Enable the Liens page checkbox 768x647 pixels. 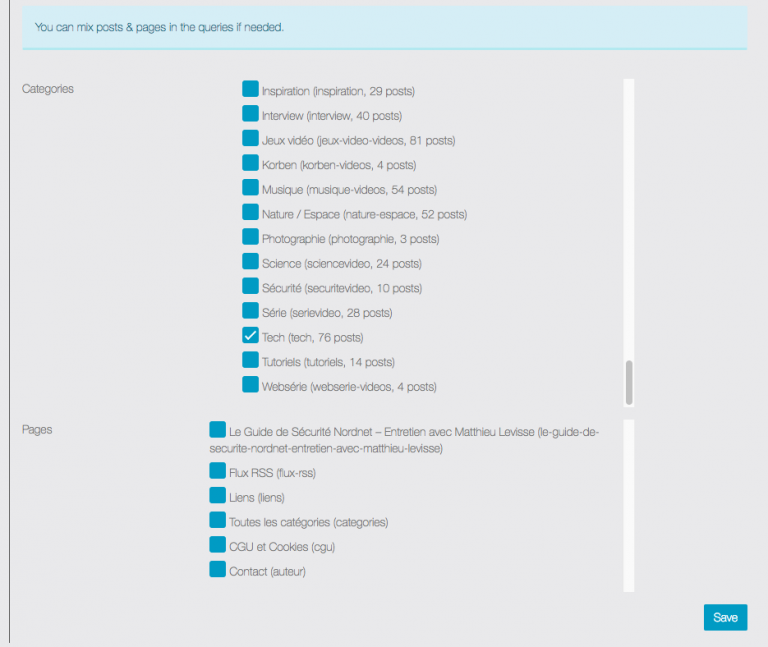pos(217,495)
